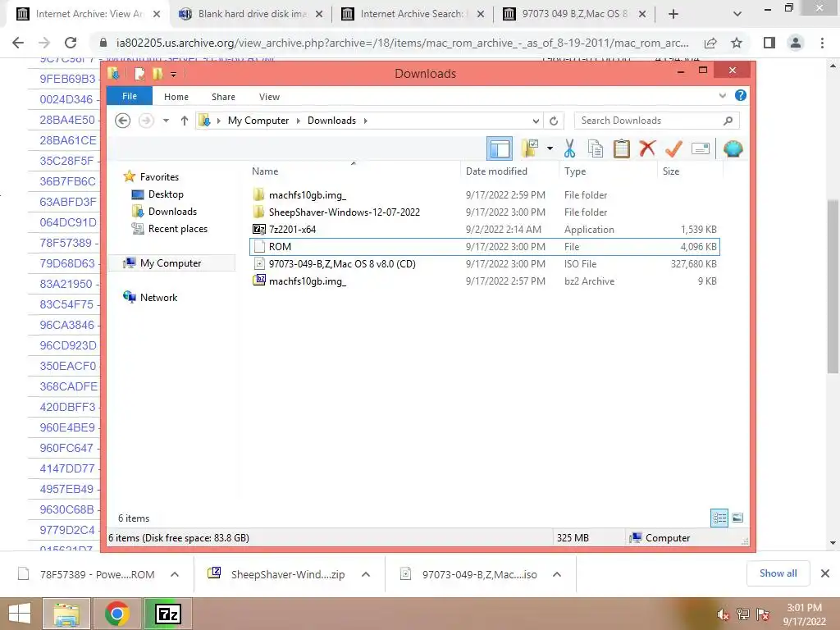Reload the Chrome page
Viewport: 840px width, 630px height.
click(71, 43)
